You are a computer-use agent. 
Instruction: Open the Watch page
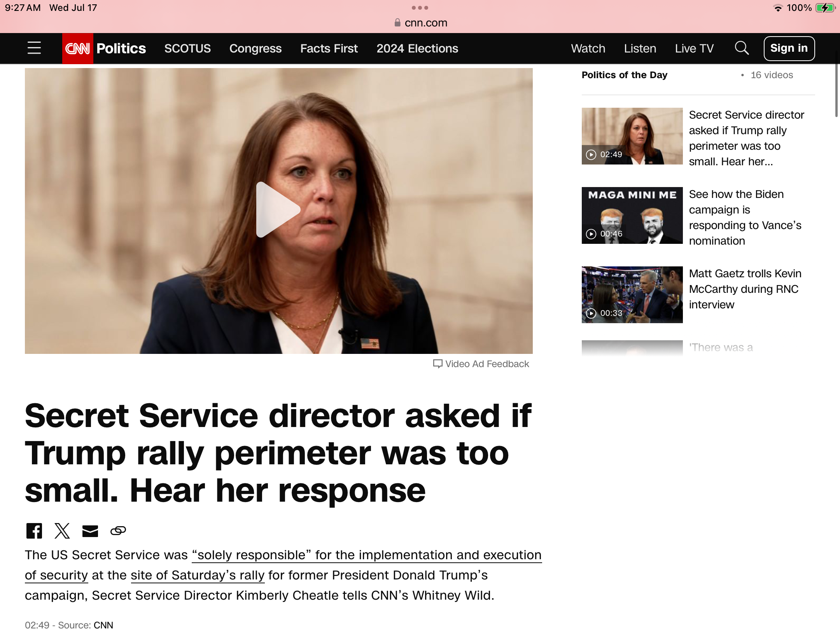coord(588,48)
